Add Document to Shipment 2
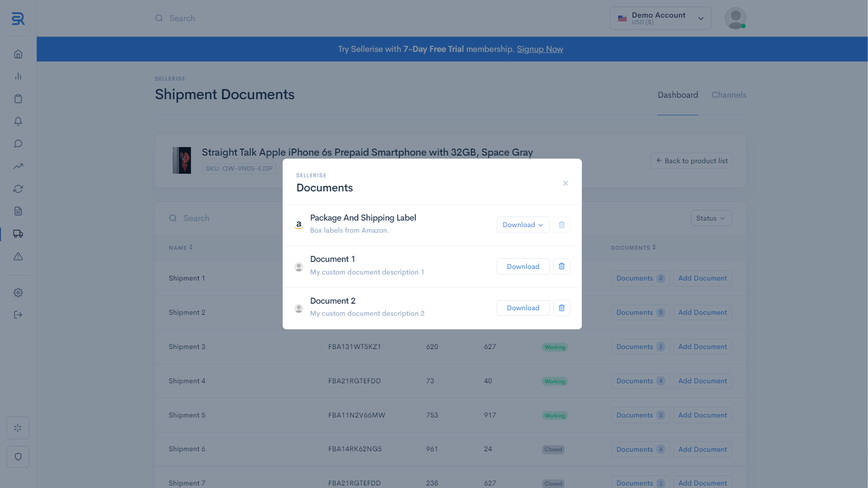This screenshot has width=868, height=488. tap(702, 313)
